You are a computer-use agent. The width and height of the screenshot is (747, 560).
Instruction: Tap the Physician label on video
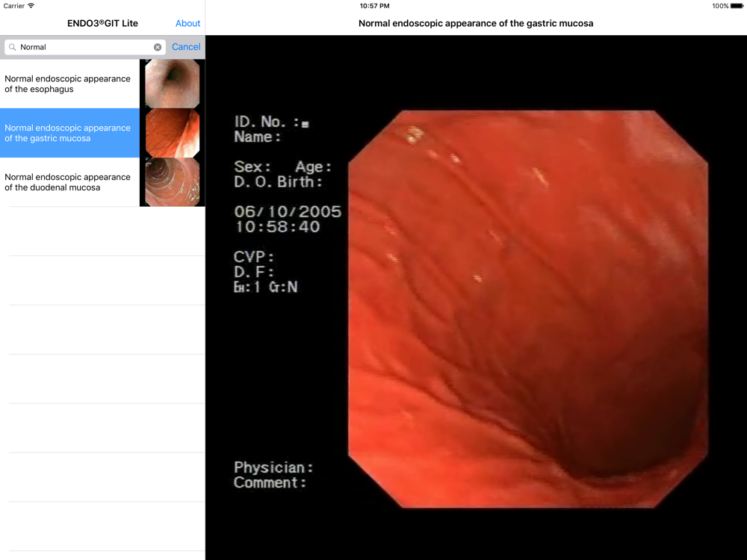click(x=273, y=467)
